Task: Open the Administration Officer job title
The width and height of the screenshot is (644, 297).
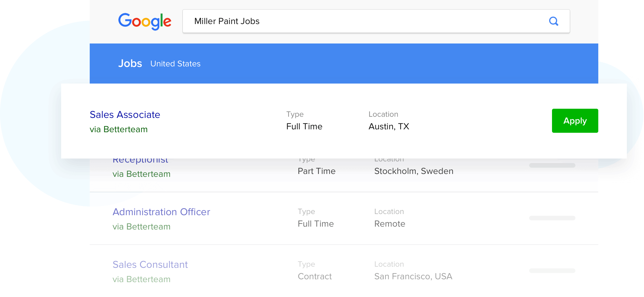Action: 161,212
